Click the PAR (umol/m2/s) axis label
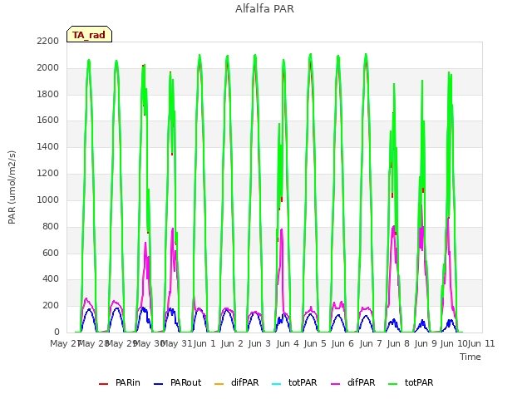The width and height of the screenshot is (532, 399). pyautogui.click(x=12, y=187)
